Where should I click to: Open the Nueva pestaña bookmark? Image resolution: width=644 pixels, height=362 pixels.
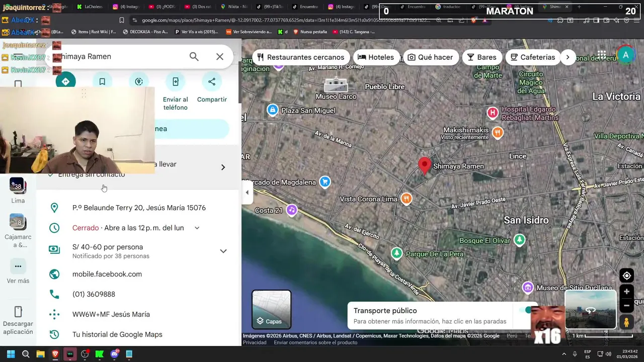(x=310, y=32)
